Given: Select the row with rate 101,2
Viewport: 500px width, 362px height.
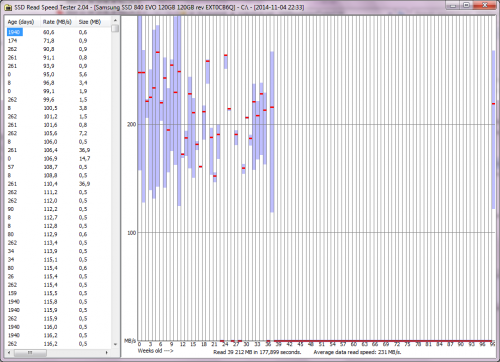Looking at the screenshot, I should pyautogui.click(x=58, y=117).
